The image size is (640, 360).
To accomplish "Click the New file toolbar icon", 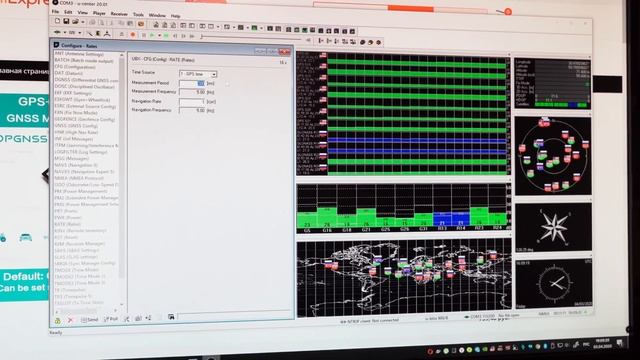I will tap(57, 21).
